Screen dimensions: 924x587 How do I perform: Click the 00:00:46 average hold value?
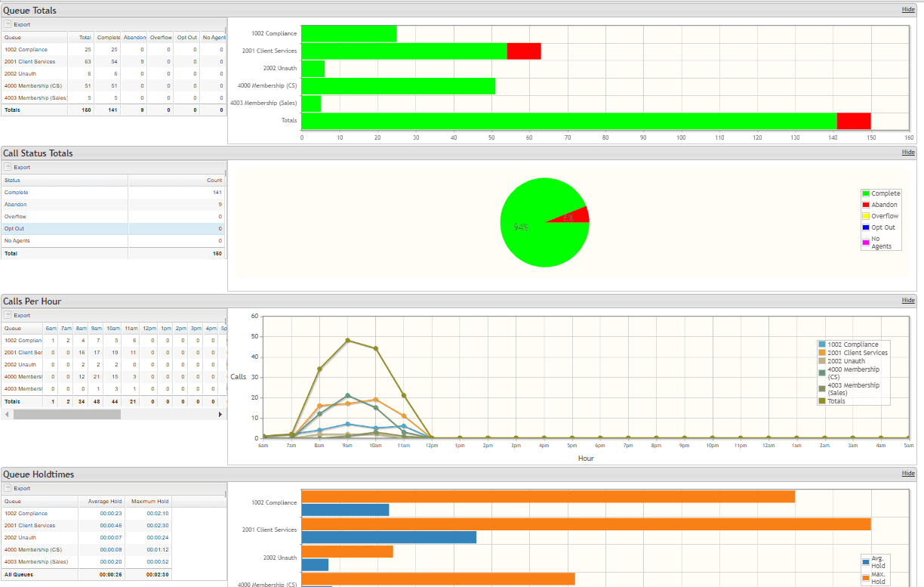(111, 526)
